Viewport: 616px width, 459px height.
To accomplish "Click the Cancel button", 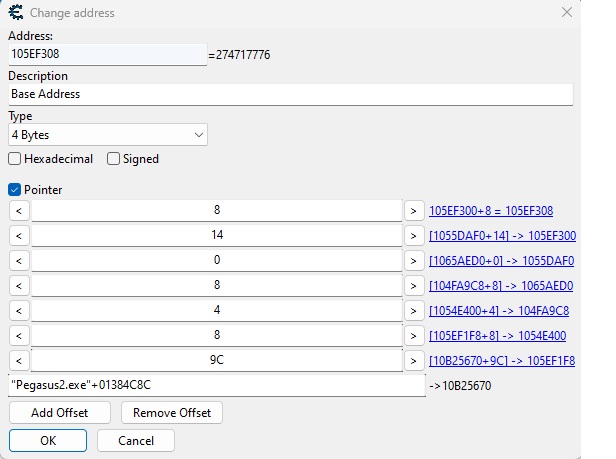I will (136, 440).
